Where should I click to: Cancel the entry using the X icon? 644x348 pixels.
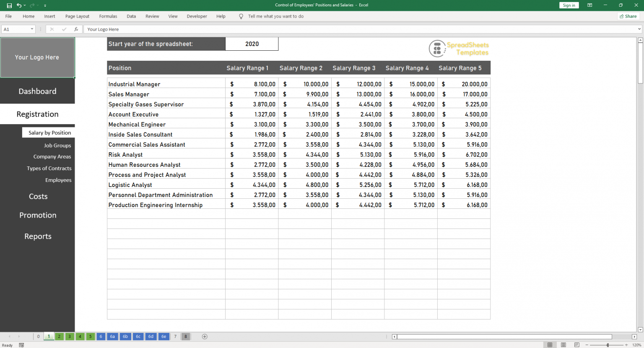pyautogui.click(x=52, y=29)
